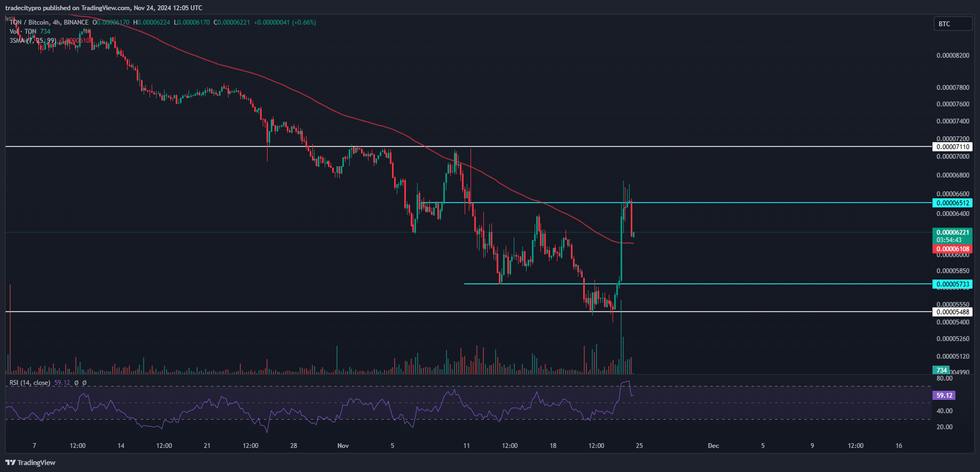Open the BTC currency selector
This screenshot has height=472, width=980.
(x=953, y=24)
